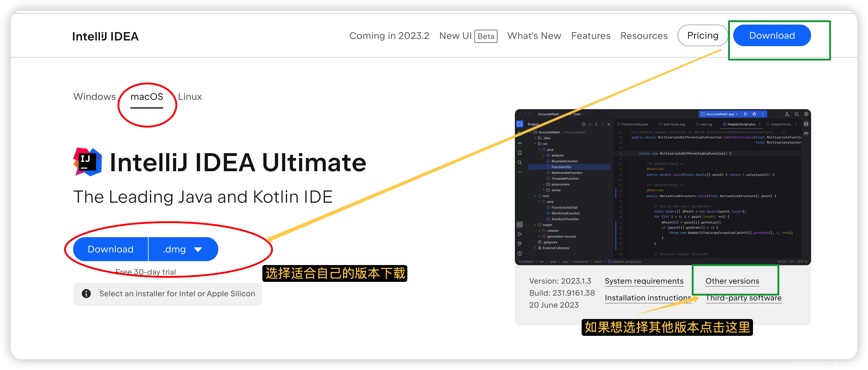Click the Run tool window icon in IDE sidebar
This screenshot has width=868, height=370.
click(x=520, y=234)
